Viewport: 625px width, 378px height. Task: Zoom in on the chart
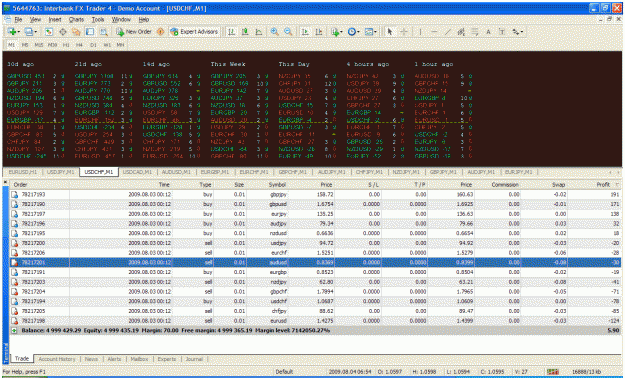pos(274,32)
